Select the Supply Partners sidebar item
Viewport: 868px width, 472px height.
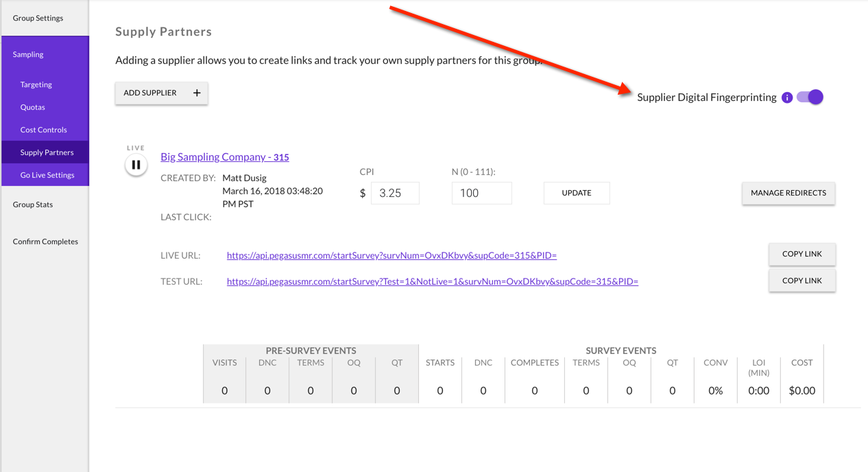click(x=47, y=152)
